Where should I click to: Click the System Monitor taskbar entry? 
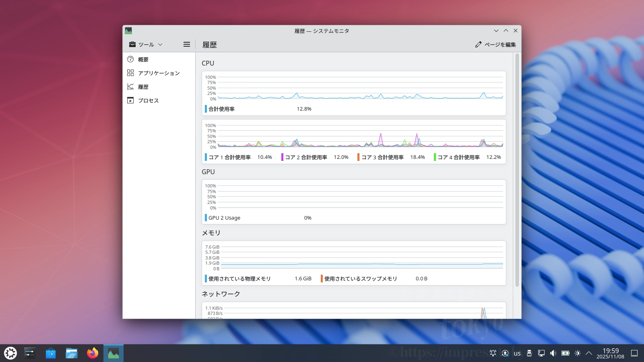(114, 353)
